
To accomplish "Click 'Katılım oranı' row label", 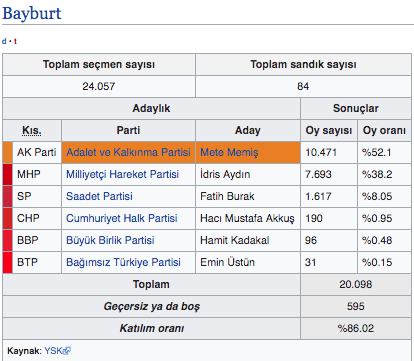I will pyautogui.click(x=151, y=328).
